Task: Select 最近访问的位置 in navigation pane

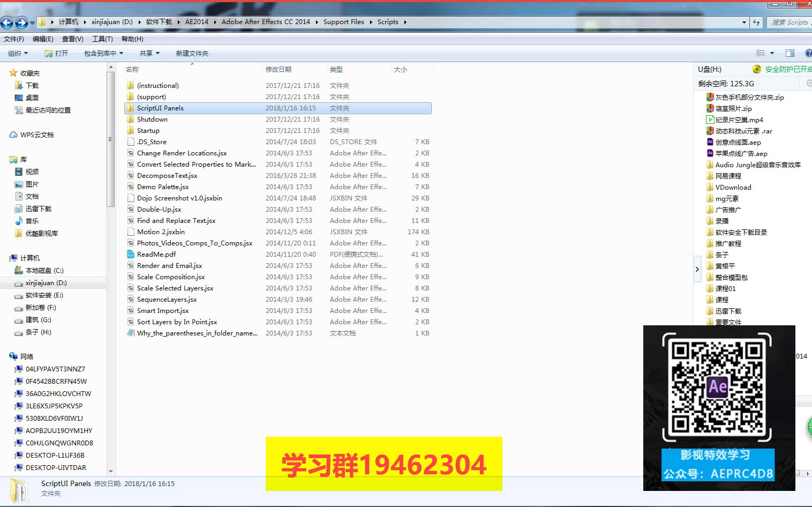Action: tap(48, 110)
